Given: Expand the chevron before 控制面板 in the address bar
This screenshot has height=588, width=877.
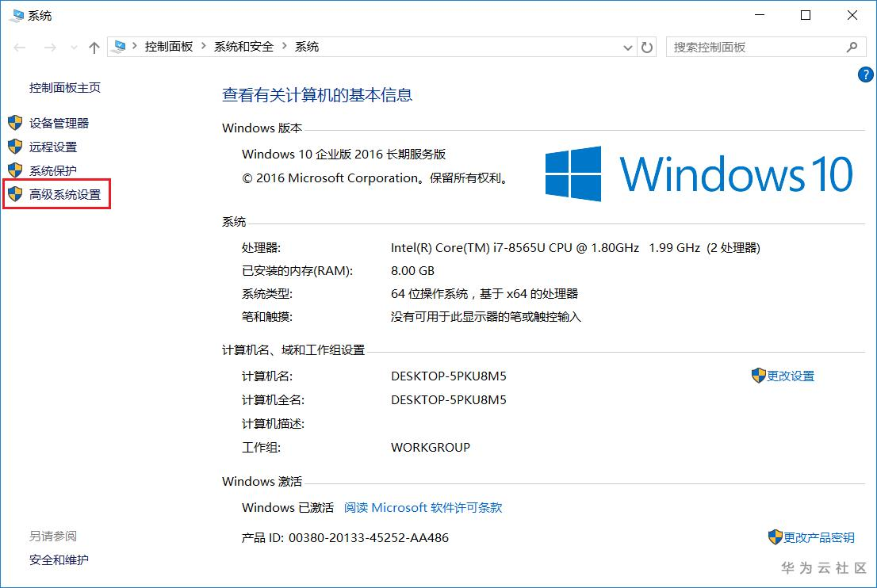Looking at the screenshot, I should 134,46.
